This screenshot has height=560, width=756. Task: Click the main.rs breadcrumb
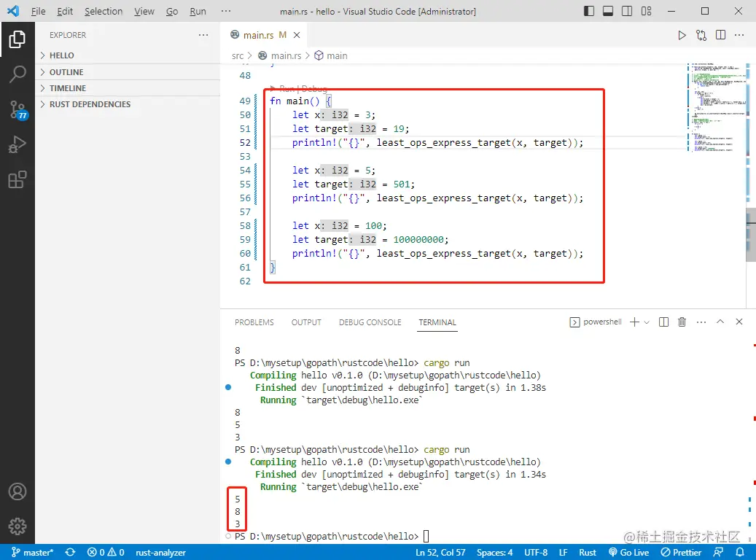[x=280, y=56]
